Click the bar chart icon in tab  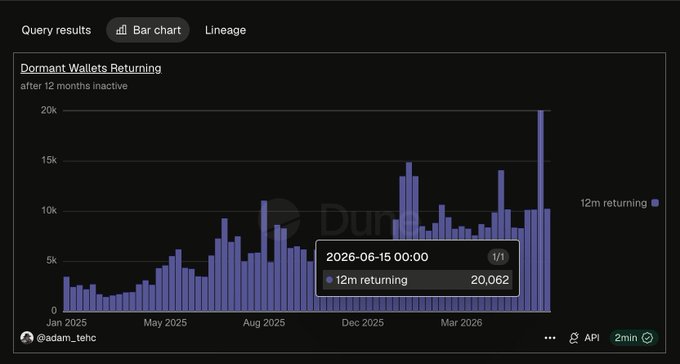pos(121,30)
